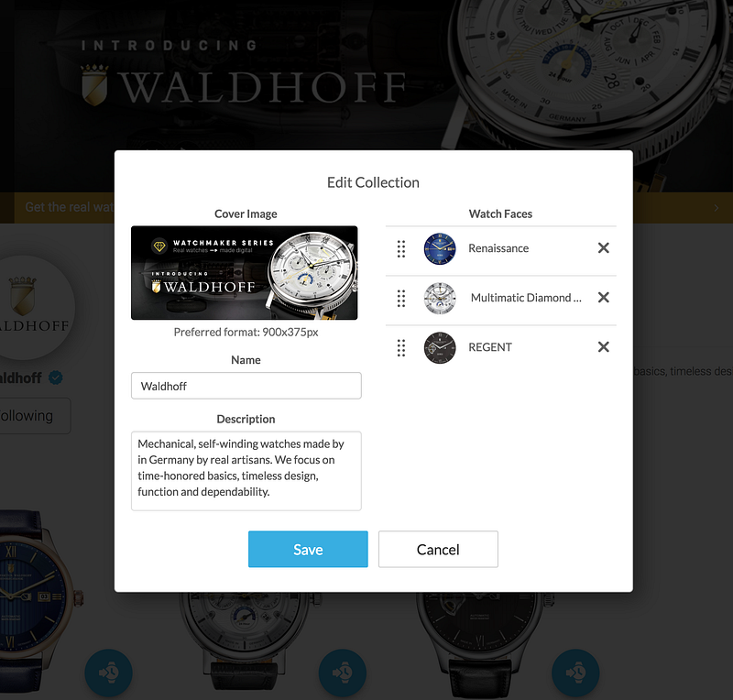The image size is (733, 700).
Task: Click the REGENT black watch thumbnail
Action: [440, 348]
